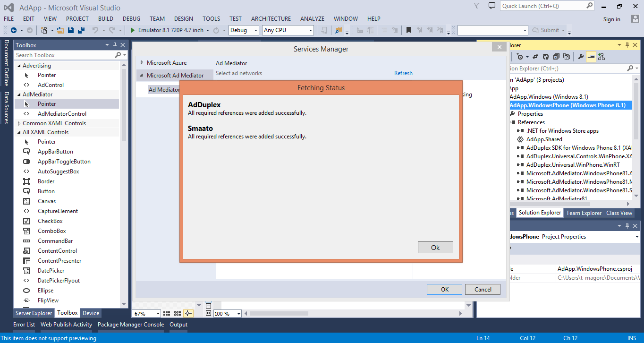Switch to the Server Explorer tab
This screenshot has width=644, height=343.
[x=34, y=313]
